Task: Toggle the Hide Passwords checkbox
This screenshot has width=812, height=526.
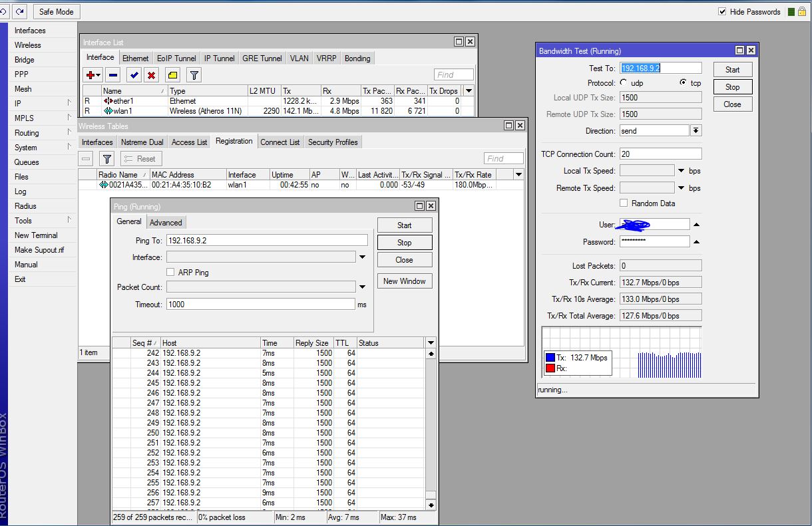Action: pyautogui.click(x=723, y=12)
